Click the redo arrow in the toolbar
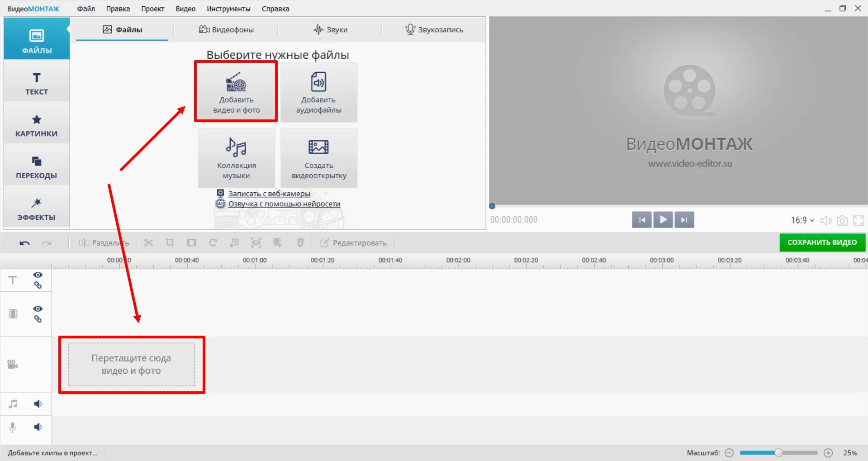This screenshot has height=461, width=868. [47, 243]
